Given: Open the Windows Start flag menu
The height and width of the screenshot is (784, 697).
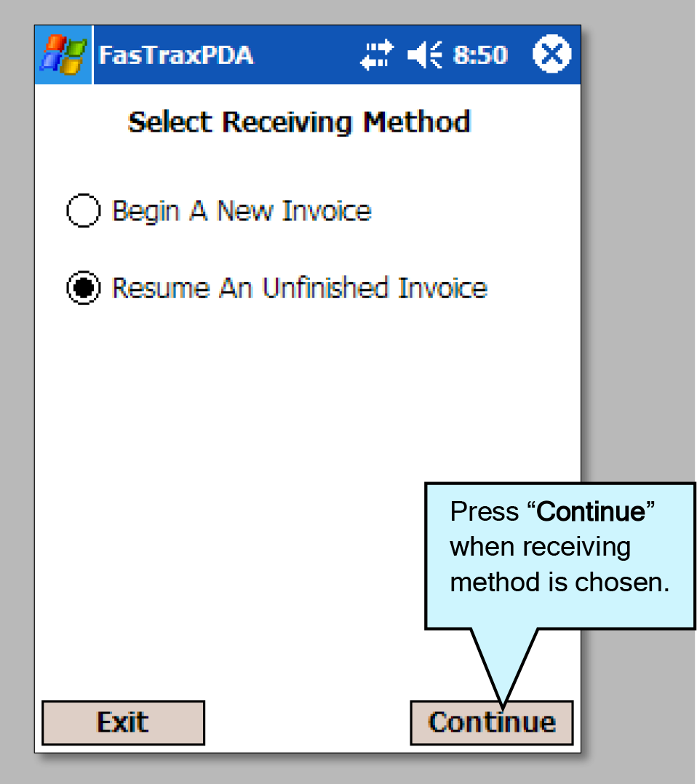Looking at the screenshot, I should point(63,55).
